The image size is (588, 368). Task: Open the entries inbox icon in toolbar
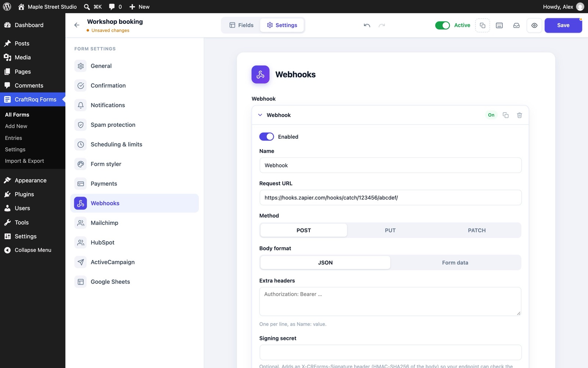coord(516,25)
